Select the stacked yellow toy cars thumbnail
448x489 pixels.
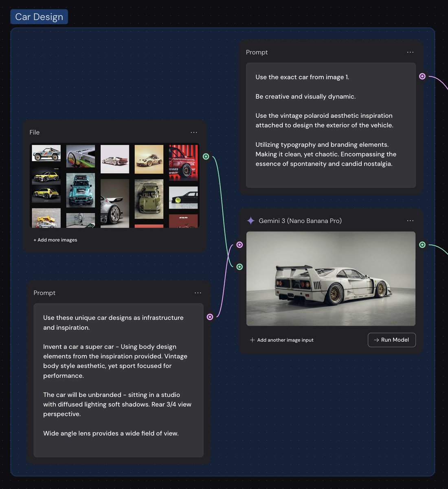pos(46,218)
